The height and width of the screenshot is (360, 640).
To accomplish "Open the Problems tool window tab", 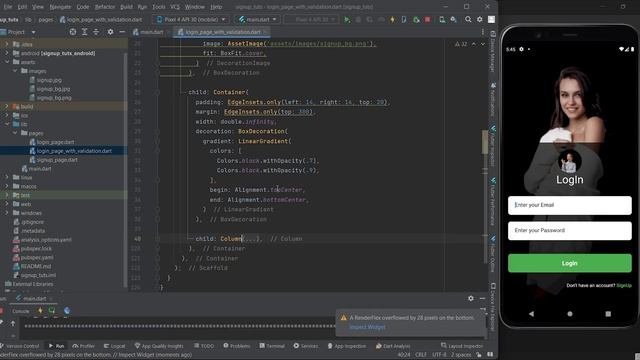I will 237,346.
